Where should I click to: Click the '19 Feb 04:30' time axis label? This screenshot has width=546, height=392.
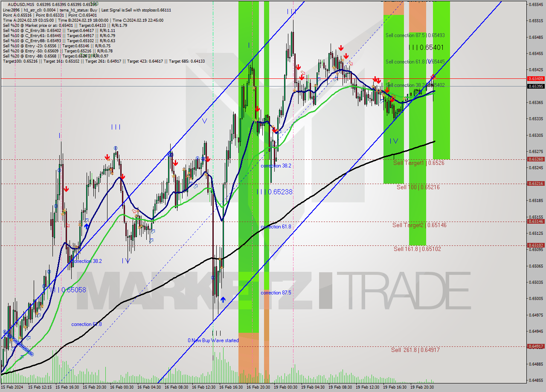click(x=313, y=387)
